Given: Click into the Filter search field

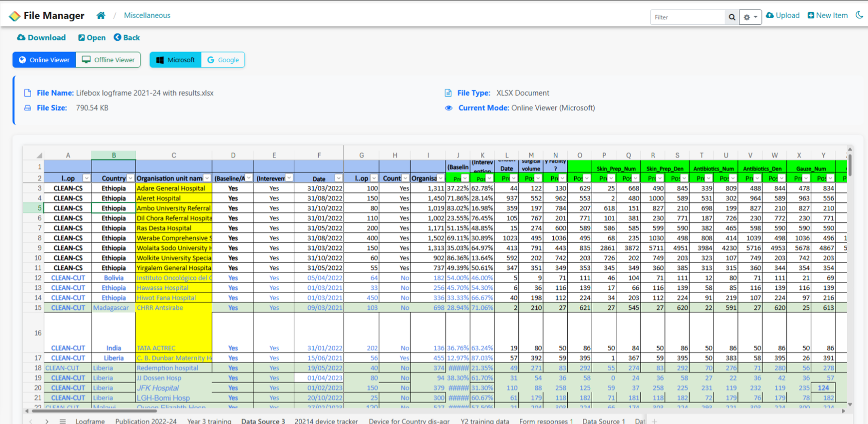Looking at the screenshot, I should pyautogui.click(x=687, y=17).
